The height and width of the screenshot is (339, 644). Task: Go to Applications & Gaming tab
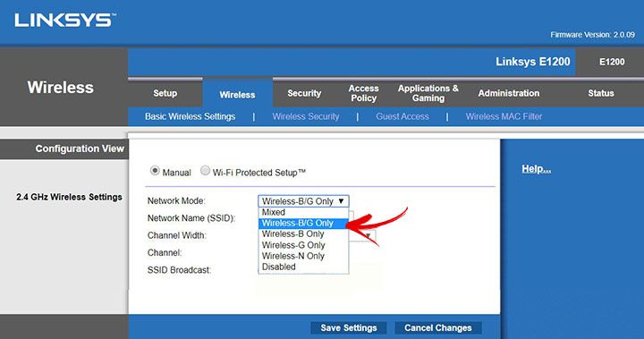[x=428, y=93]
